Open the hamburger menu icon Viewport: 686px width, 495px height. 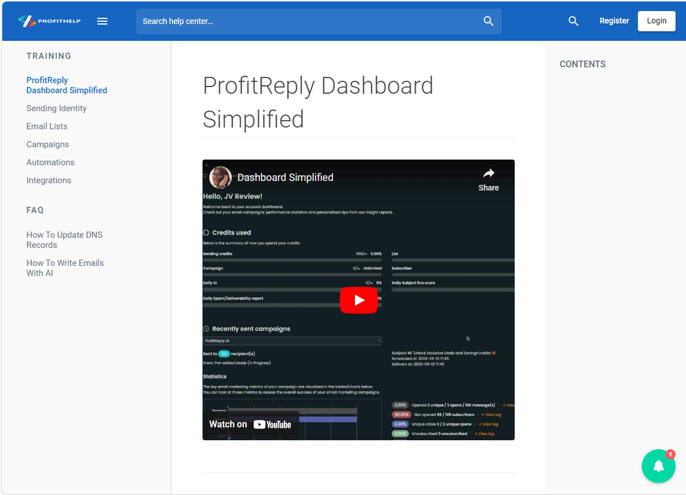click(102, 21)
